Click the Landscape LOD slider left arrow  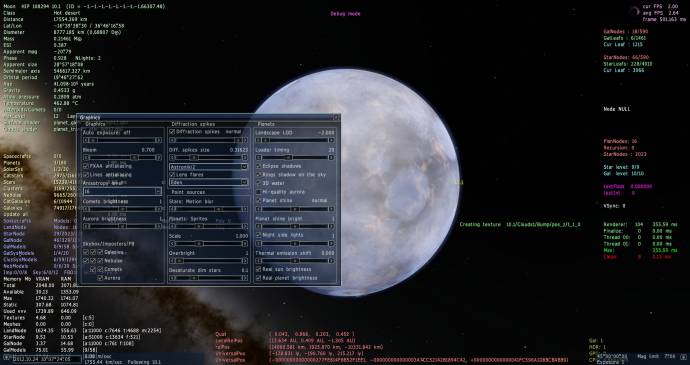coord(258,140)
